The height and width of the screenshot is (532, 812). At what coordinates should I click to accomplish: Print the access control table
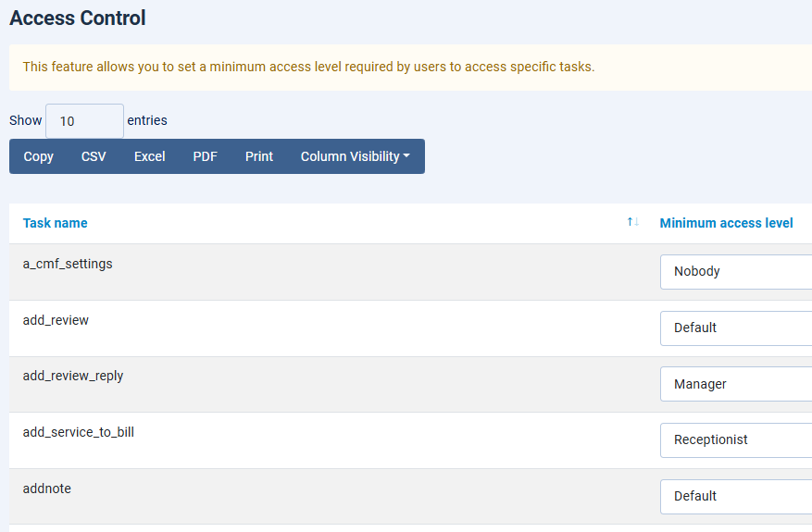[x=259, y=156]
